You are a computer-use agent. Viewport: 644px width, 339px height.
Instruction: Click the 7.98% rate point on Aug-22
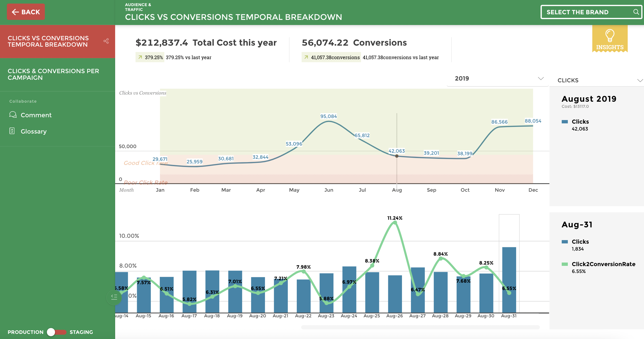303,271
